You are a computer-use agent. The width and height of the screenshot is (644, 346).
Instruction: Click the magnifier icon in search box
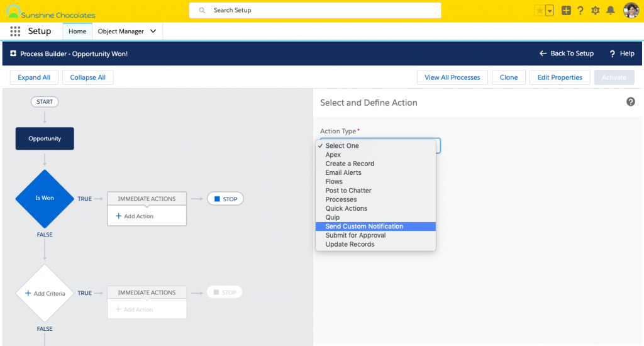point(202,10)
